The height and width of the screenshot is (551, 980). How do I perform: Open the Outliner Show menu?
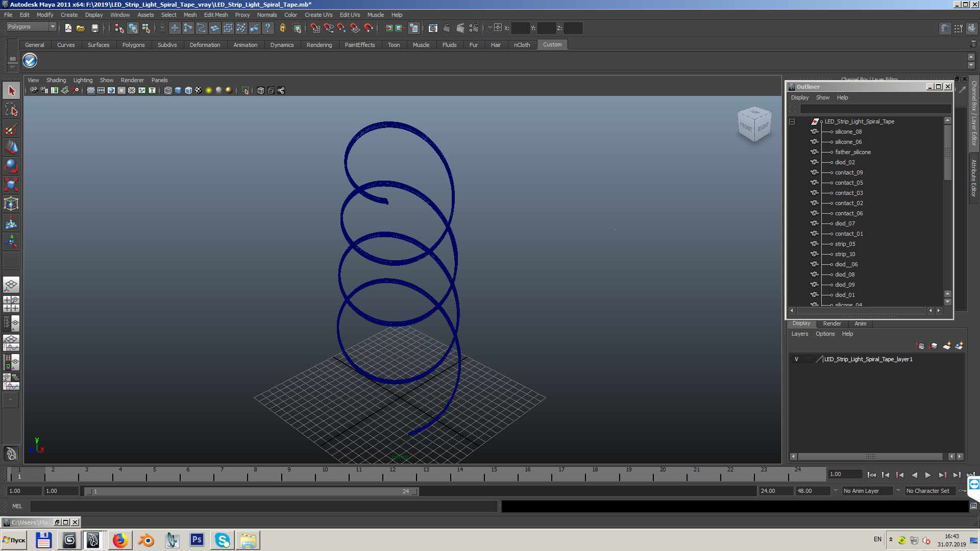(823, 97)
